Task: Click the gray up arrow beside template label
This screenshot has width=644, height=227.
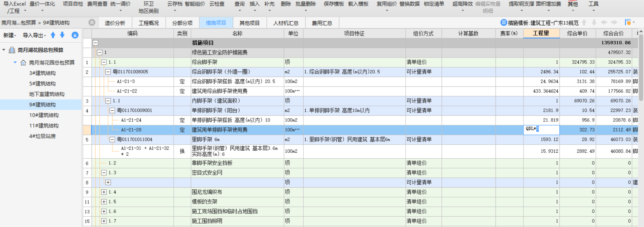Action: pyautogui.click(x=584, y=23)
